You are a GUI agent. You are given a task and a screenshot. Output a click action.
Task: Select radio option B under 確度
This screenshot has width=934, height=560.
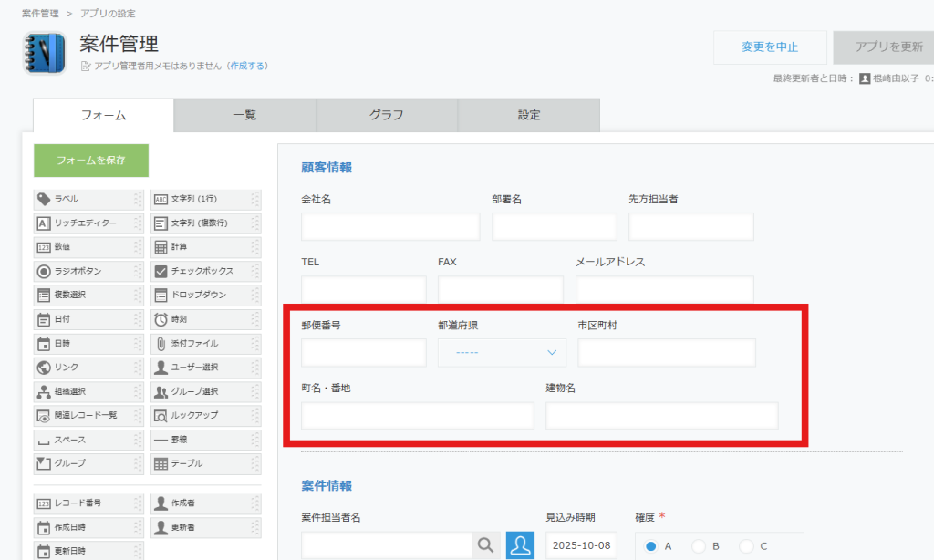[699, 546]
